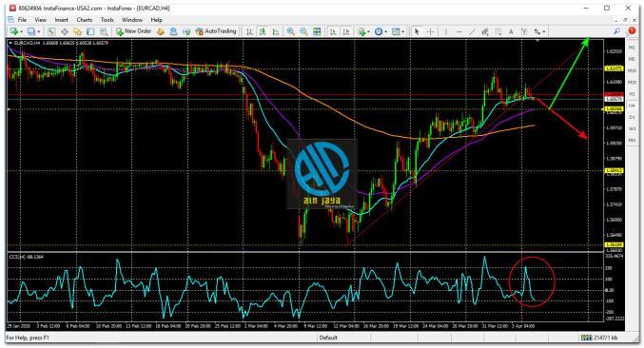Click the clock periods icon
644x348 pixels.
(x=379, y=31)
